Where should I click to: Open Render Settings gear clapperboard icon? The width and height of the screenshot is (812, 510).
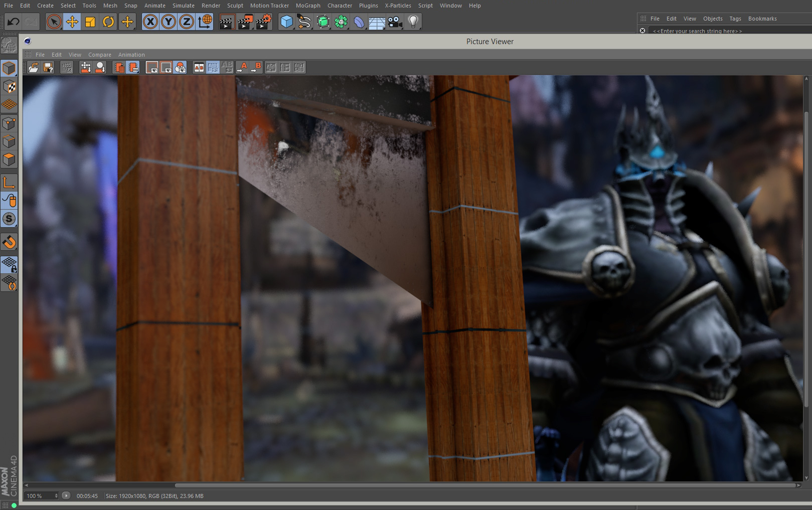(264, 22)
